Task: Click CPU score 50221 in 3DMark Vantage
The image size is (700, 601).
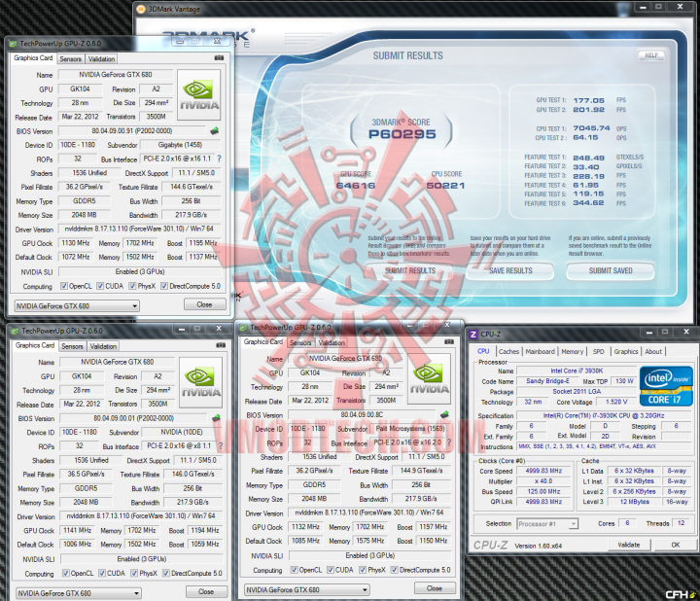Action: (445, 186)
